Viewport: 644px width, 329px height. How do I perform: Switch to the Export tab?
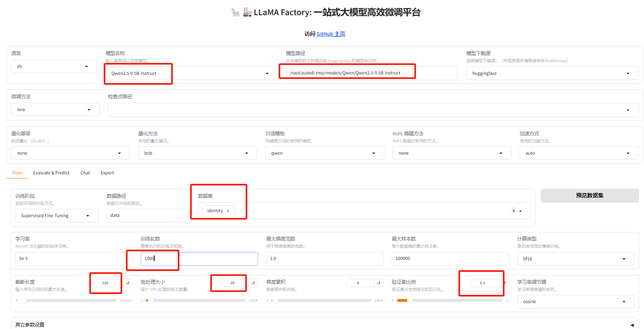pyautogui.click(x=107, y=173)
